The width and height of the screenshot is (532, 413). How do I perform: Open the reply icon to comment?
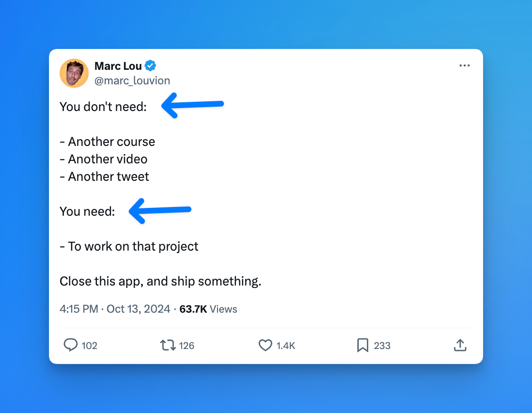pyautogui.click(x=71, y=345)
